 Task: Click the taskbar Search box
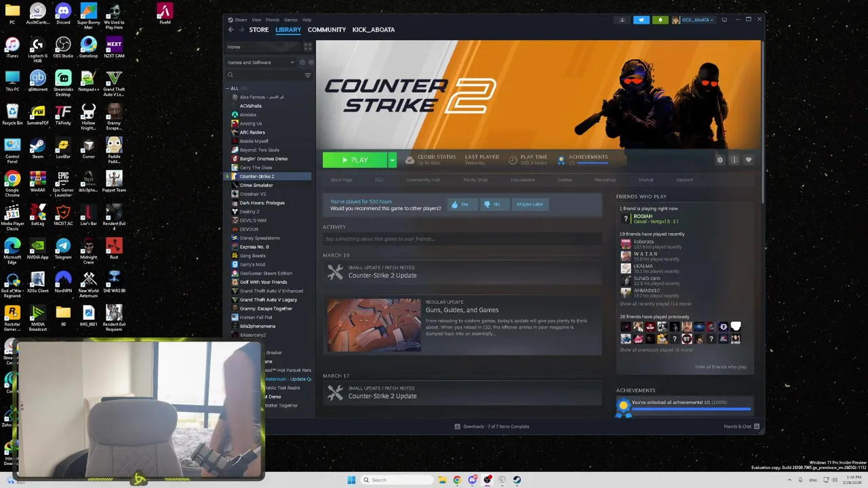pyautogui.click(x=396, y=480)
